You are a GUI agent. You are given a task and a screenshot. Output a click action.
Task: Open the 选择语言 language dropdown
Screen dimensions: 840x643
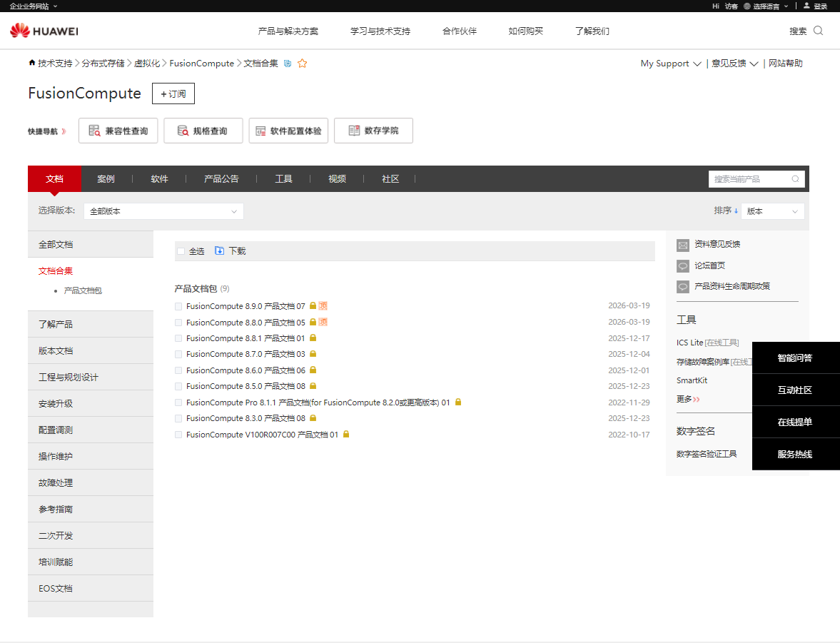(x=770, y=6)
